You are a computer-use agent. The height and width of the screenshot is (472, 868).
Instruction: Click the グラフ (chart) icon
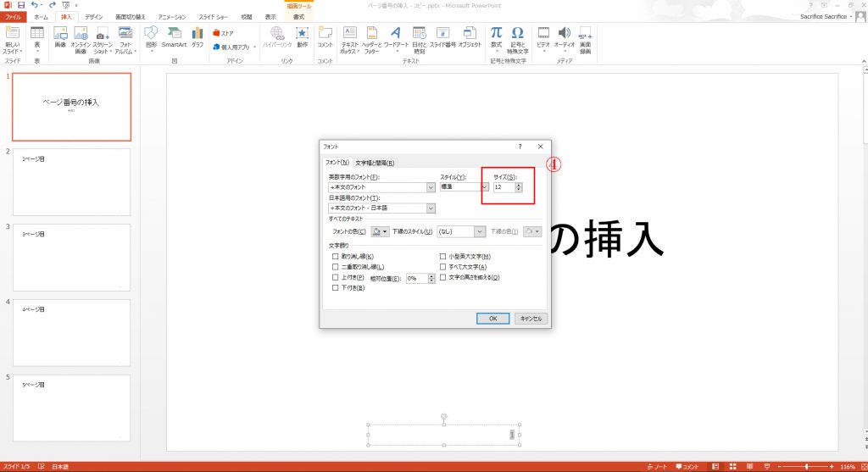point(198,34)
